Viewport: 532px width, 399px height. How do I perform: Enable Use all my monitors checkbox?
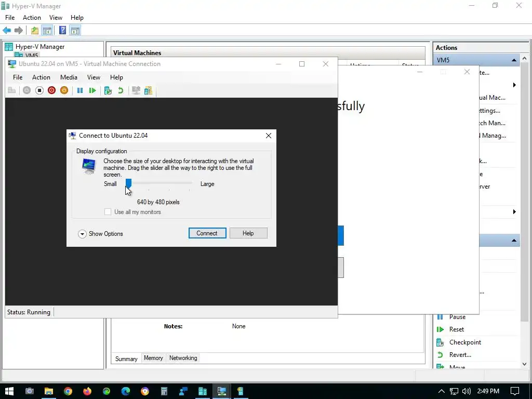108,212
